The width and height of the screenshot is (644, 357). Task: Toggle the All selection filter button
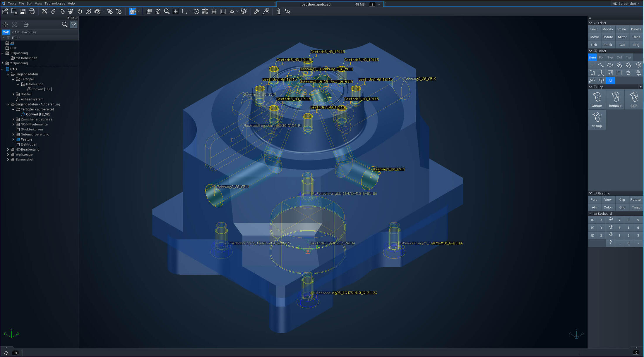[x=610, y=80]
